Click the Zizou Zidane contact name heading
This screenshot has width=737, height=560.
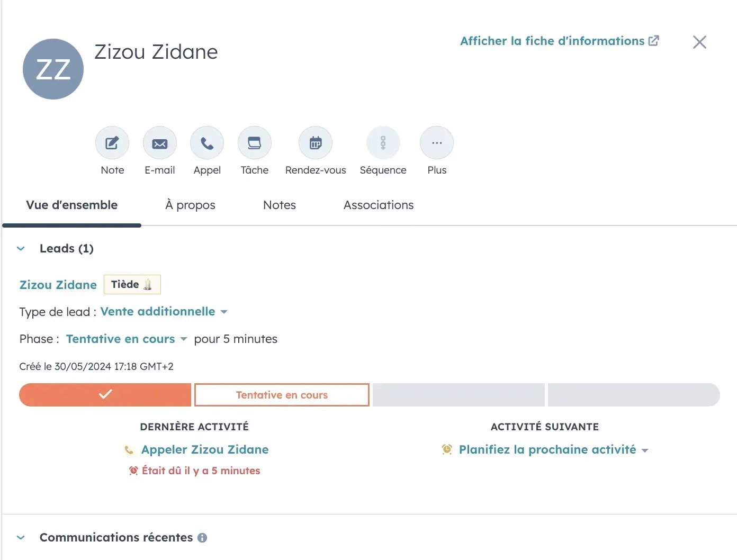coord(156,52)
